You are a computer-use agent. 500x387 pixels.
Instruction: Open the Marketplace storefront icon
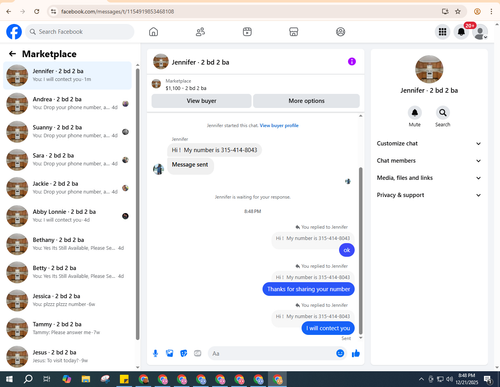tap(293, 32)
